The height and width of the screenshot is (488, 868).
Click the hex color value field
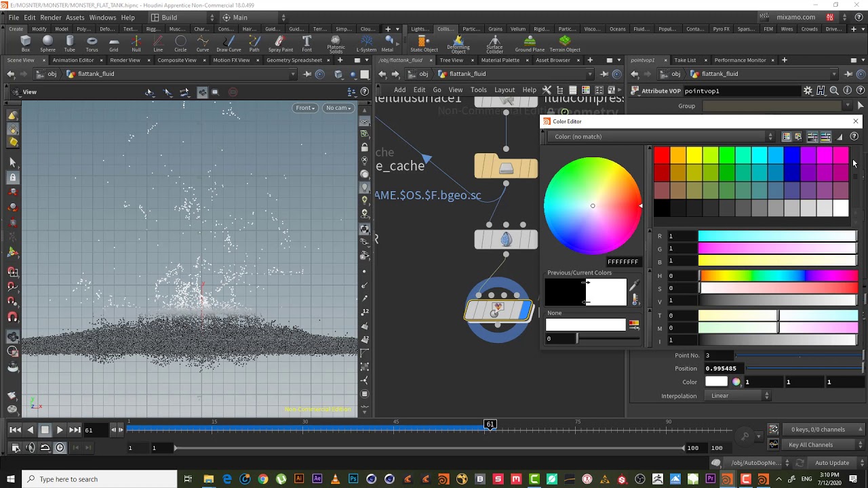pyautogui.click(x=623, y=262)
